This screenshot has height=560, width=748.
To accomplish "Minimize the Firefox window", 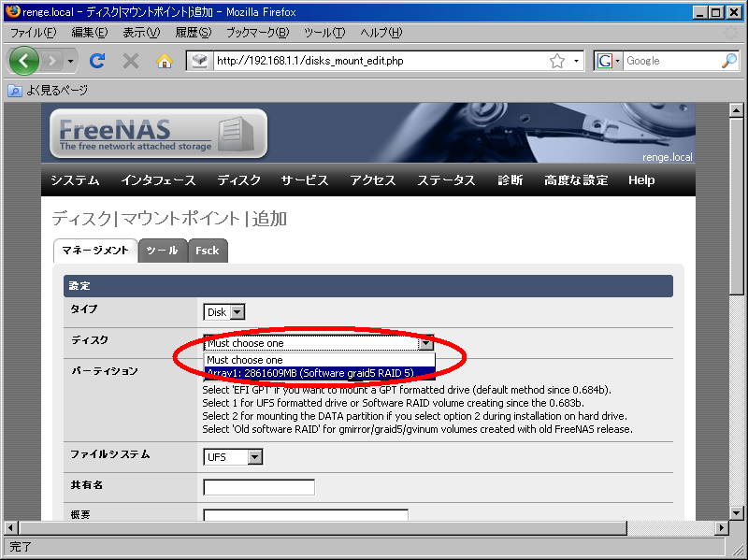I will [x=699, y=12].
